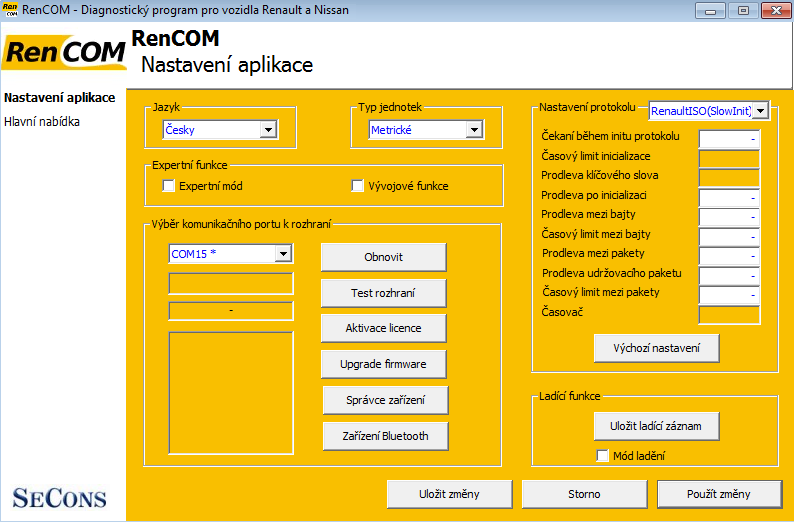The height and width of the screenshot is (522, 794).
Task: Click the SeCons logo in sidebar
Action: tap(59, 497)
